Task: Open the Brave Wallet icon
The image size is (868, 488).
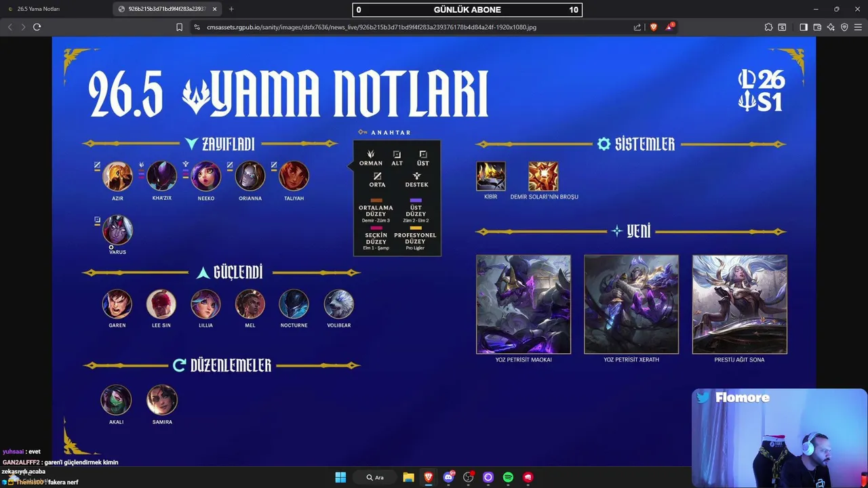Action: click(817, 27)
